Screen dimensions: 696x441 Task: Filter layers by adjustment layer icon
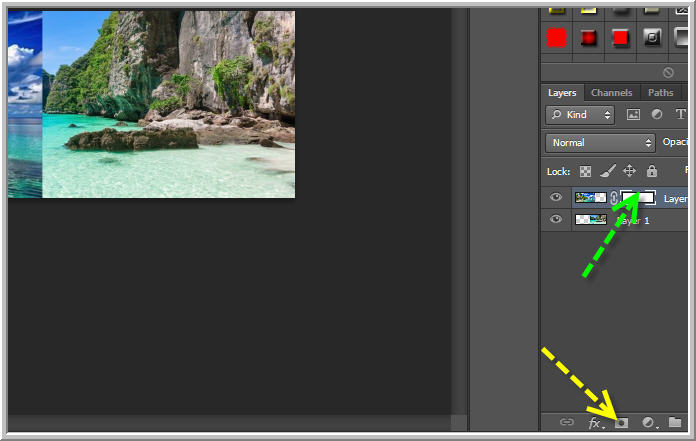coord(657,115)
